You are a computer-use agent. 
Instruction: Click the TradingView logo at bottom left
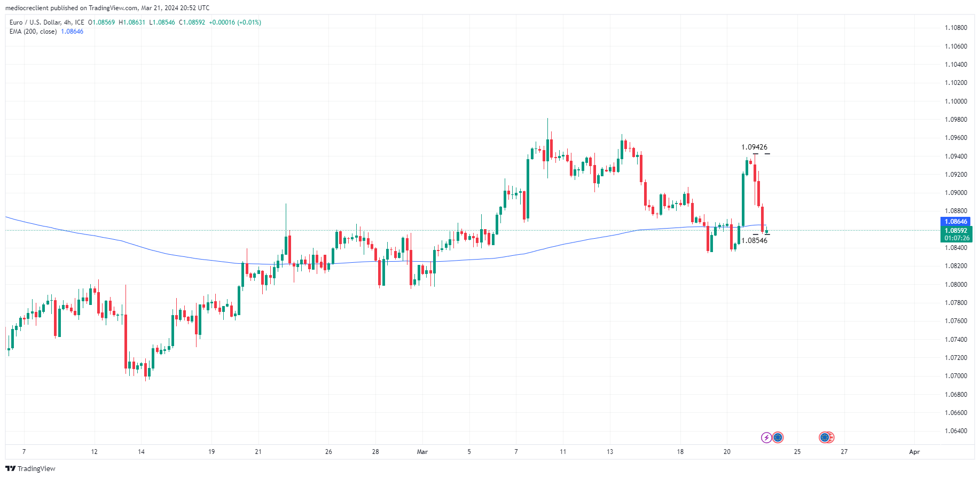(x=30, y=468)
